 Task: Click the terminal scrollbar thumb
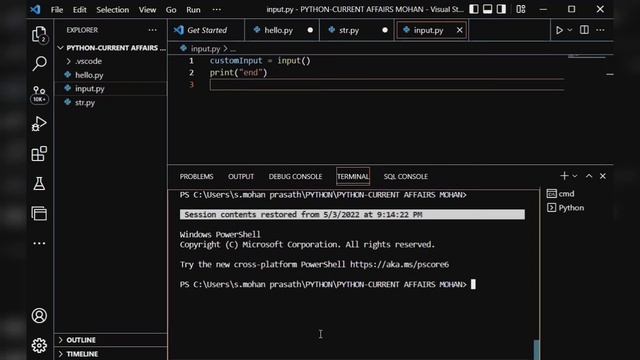pos(537,350)
